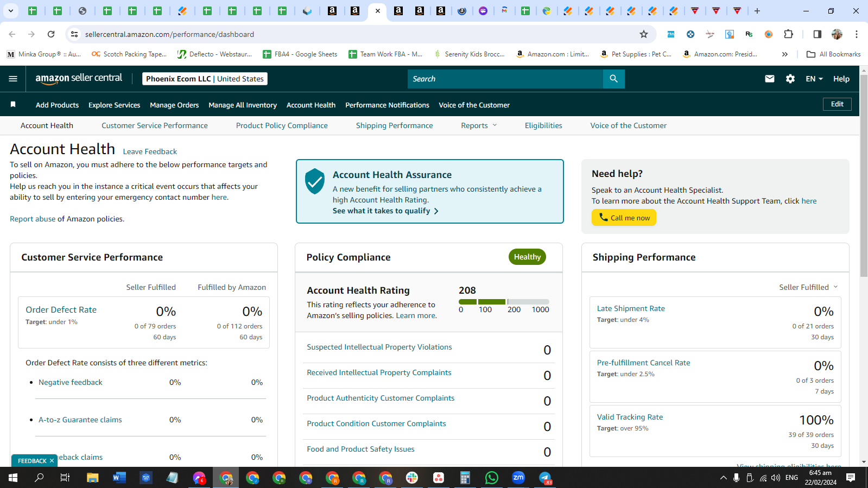Open the Windows Start menu

point(13,478)
